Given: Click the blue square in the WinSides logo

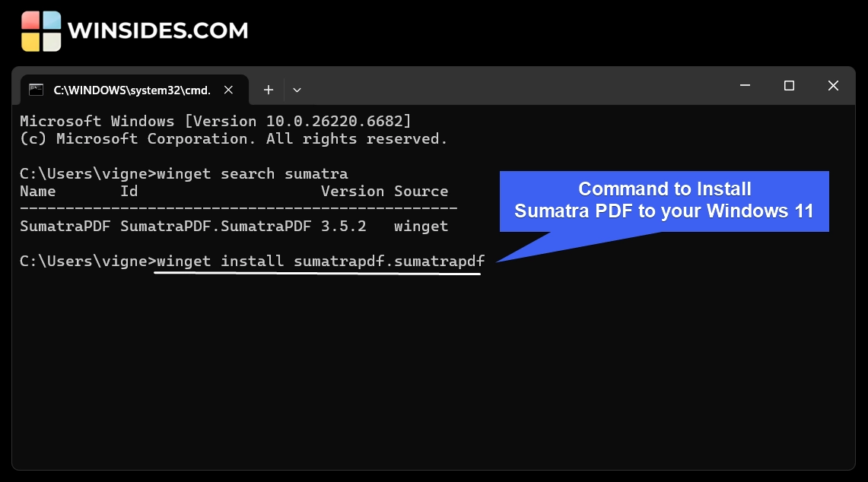Looking at the screenshot, I should [52, 20].
